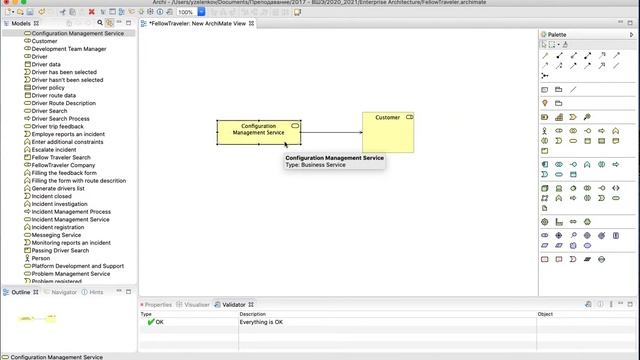Click the red Delete toolbar icon
Screen dimensions: 640x360
tap(92, 12)
